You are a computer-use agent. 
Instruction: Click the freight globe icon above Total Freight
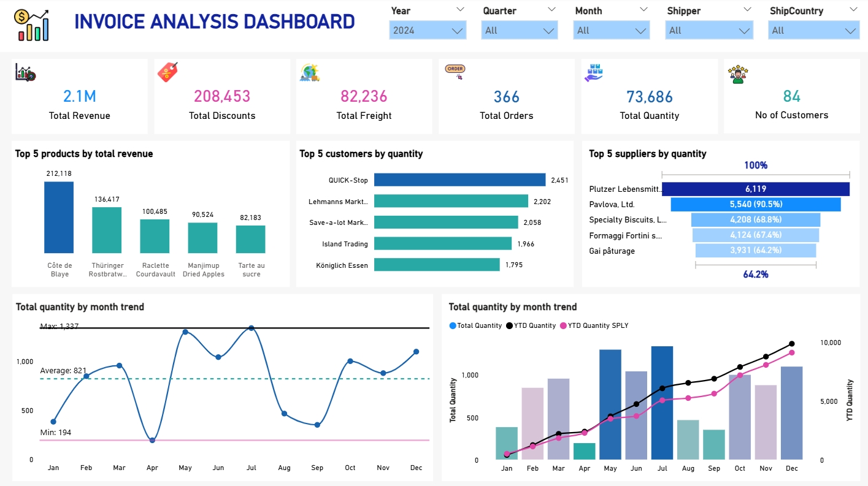(310, 73)
